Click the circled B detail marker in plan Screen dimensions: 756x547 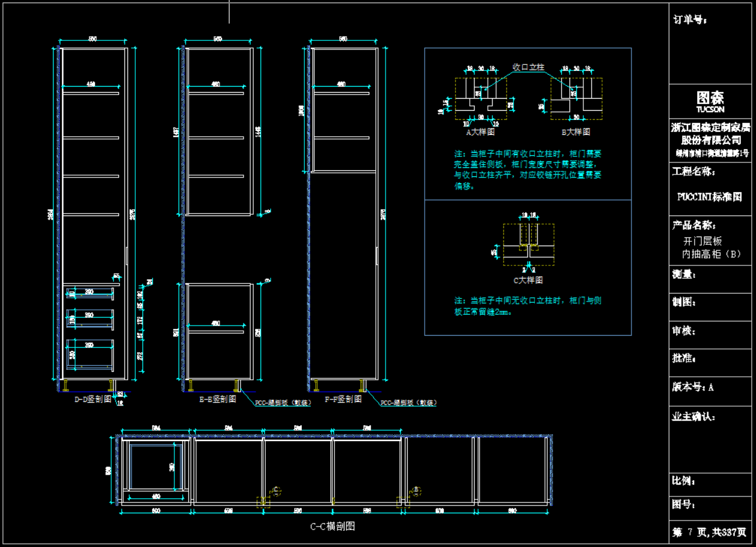pos(416,490)
